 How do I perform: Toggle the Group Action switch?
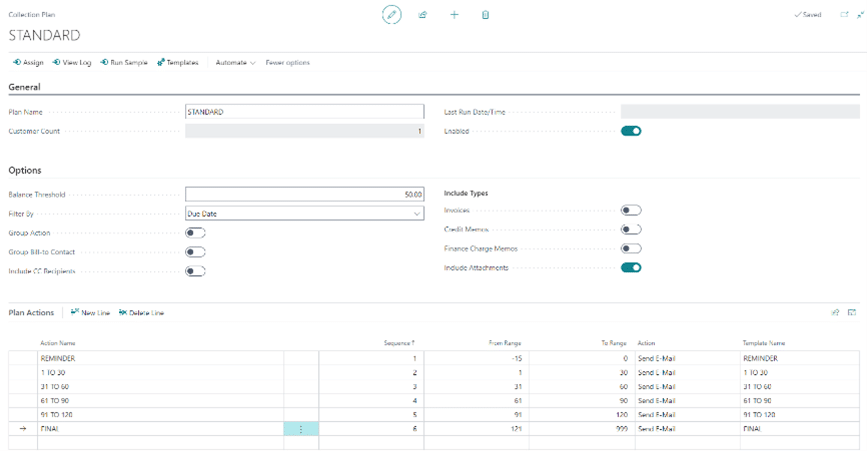click(195, 233)
